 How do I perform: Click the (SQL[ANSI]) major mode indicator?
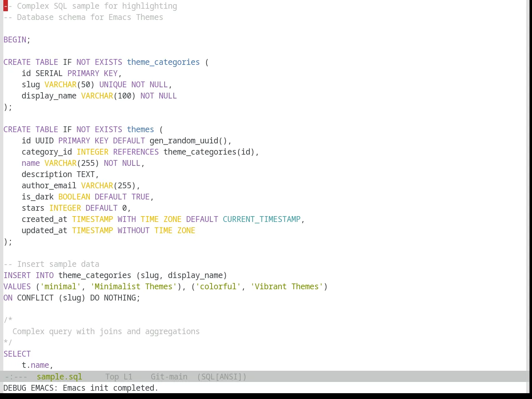tap(222, 377)
